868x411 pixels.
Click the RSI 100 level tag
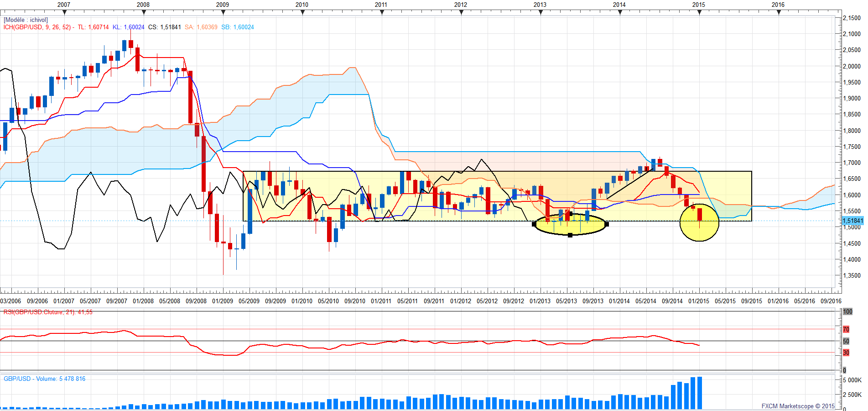coord(847,312)
